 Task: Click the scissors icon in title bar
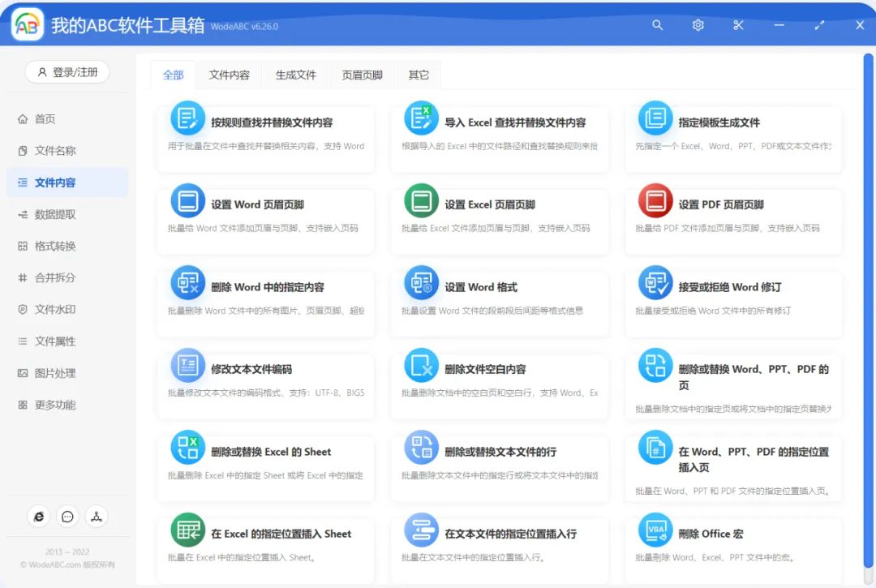[738, 25]
